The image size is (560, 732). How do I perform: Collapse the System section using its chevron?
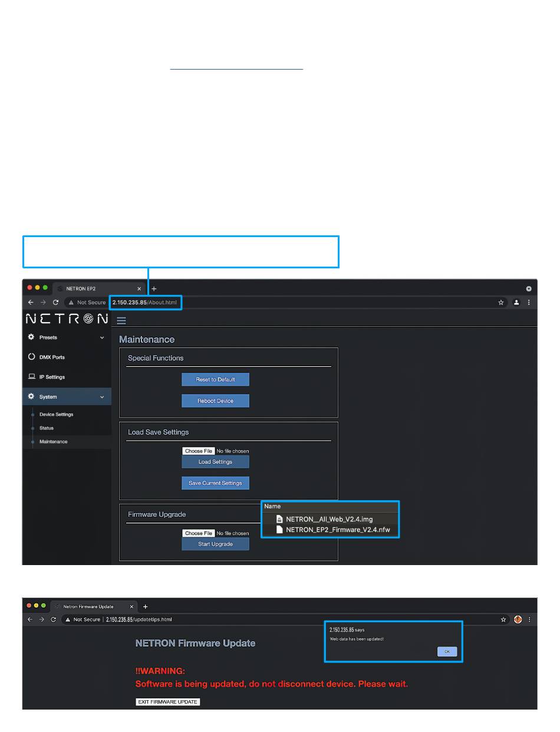pos(102,397)
